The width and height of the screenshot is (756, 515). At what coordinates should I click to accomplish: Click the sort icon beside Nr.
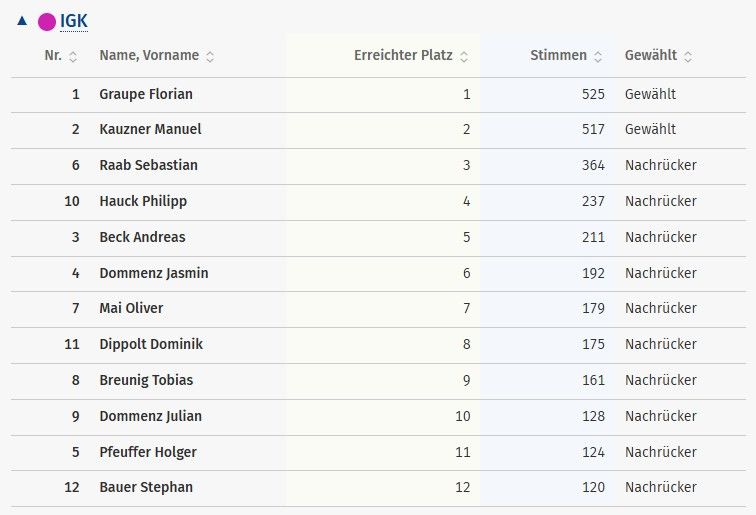(x=73, y=56)
